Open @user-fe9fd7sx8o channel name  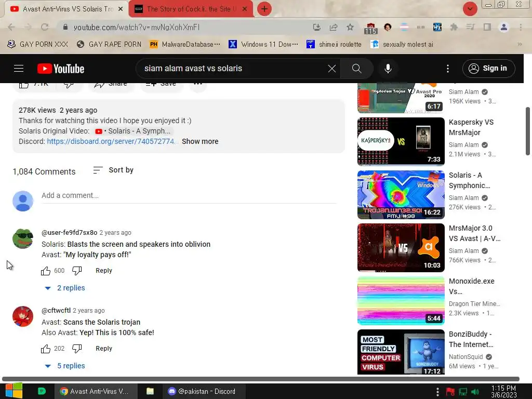click(69, 233)
